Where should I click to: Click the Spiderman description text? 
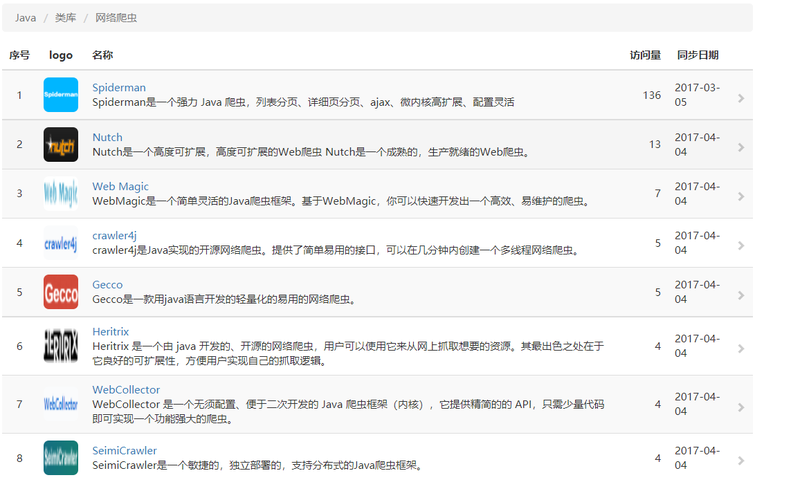click(x=303, y=102)
